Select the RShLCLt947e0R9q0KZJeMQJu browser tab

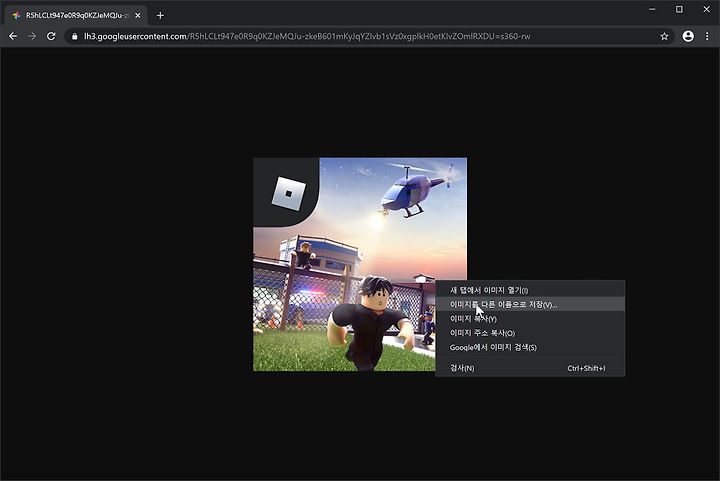click(x=76, y=16)
